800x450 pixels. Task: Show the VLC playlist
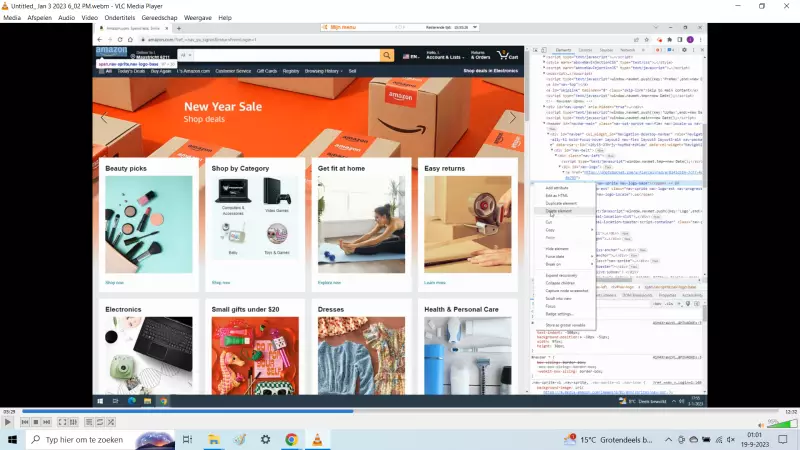89,422
